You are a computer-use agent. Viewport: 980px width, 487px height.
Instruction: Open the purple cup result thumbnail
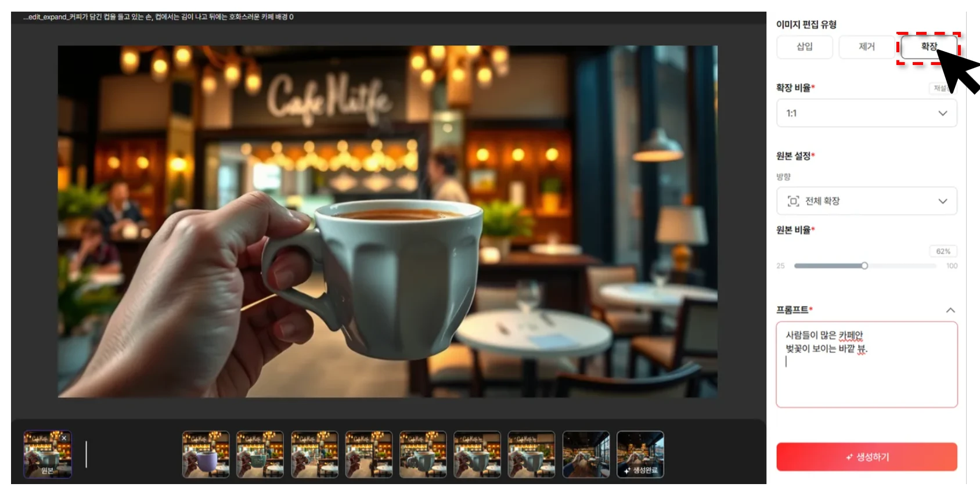point(206,454)
